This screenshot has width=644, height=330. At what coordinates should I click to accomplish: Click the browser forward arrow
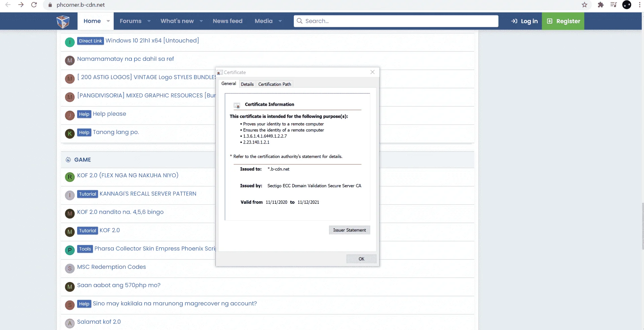pyautogui.click(x=21, y=5)
